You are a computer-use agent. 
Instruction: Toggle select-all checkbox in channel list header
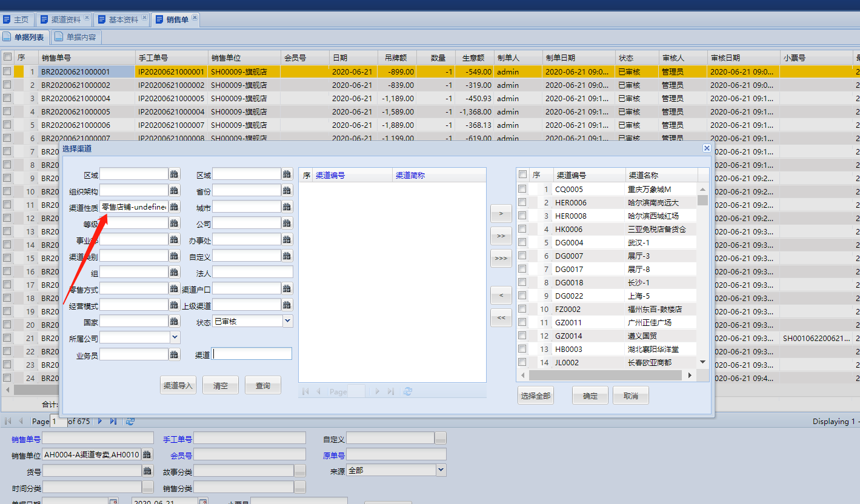pyautogui.click(x=522, y=174)
